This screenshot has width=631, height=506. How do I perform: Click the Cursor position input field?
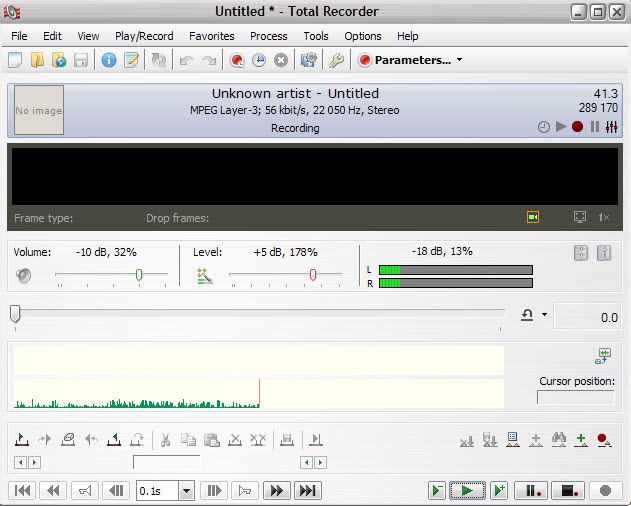575,397
